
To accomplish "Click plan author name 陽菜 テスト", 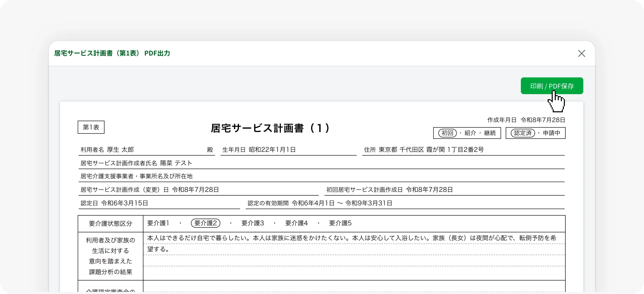I will (x=176, y=163).
